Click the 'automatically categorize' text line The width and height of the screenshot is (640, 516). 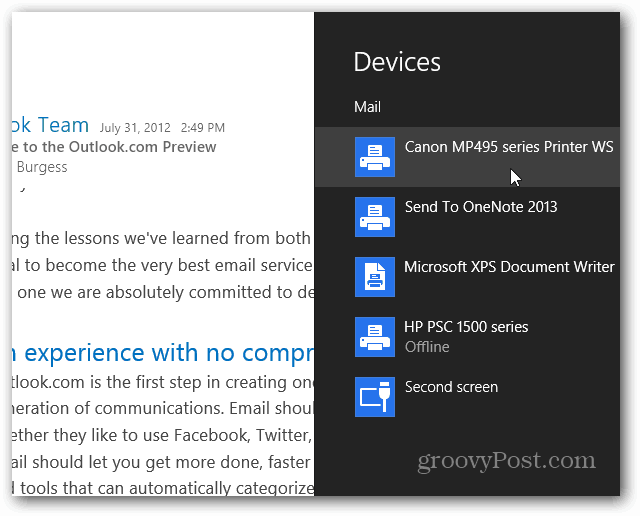[163, 488]
